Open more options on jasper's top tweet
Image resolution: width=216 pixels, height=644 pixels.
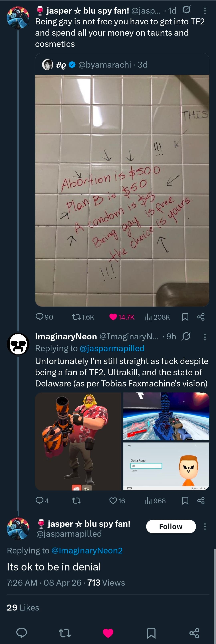(x=205, y=10)
